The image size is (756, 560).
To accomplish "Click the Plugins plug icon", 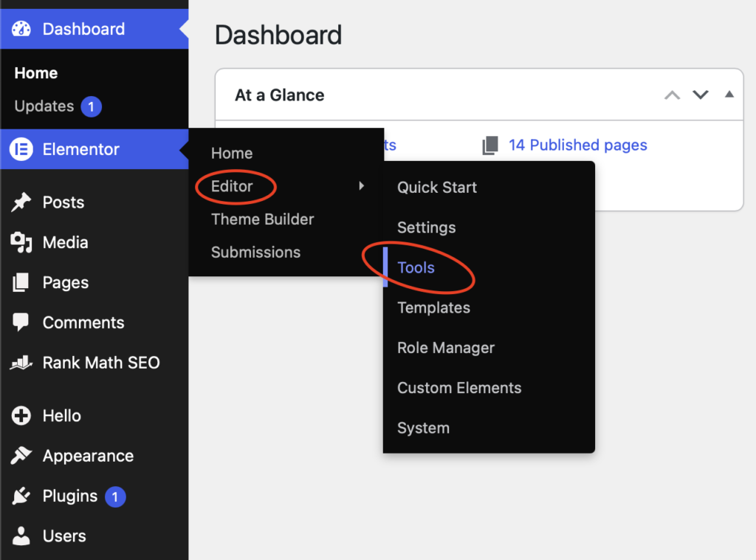I will point(21,496).
